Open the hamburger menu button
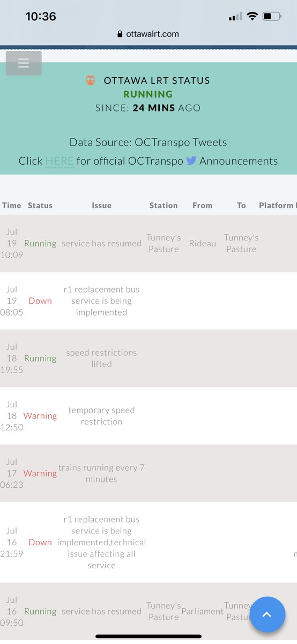297x644 pixels. 24,63
